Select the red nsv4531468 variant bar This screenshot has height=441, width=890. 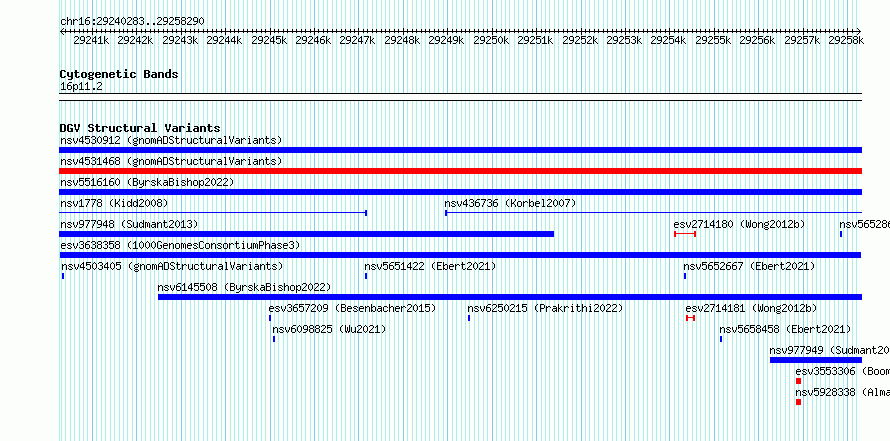point(460,171)
